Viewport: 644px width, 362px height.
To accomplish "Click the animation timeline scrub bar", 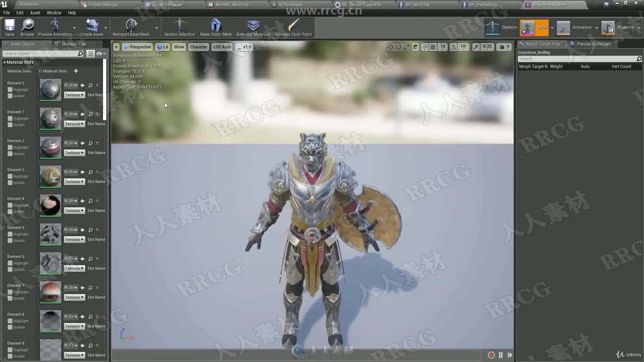I will 297,355.
